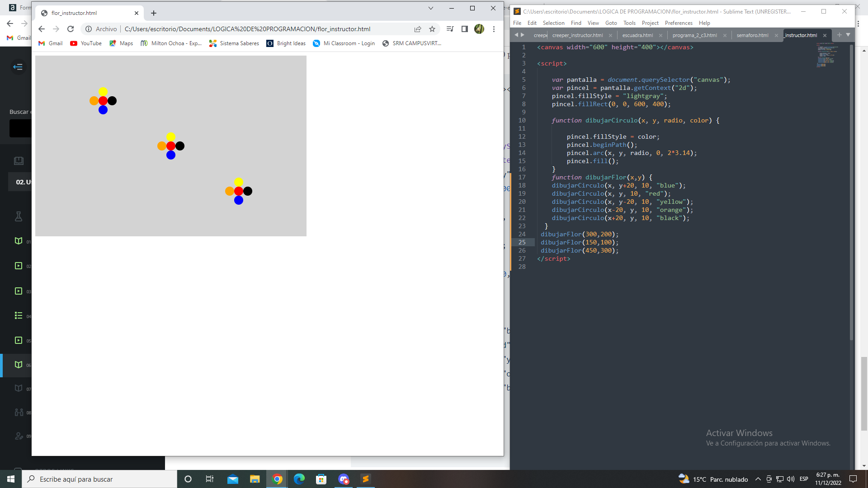868x488 pixels.
Task: Close the escuadra.html tab in Sublime
Action: (x=660, y=35)
